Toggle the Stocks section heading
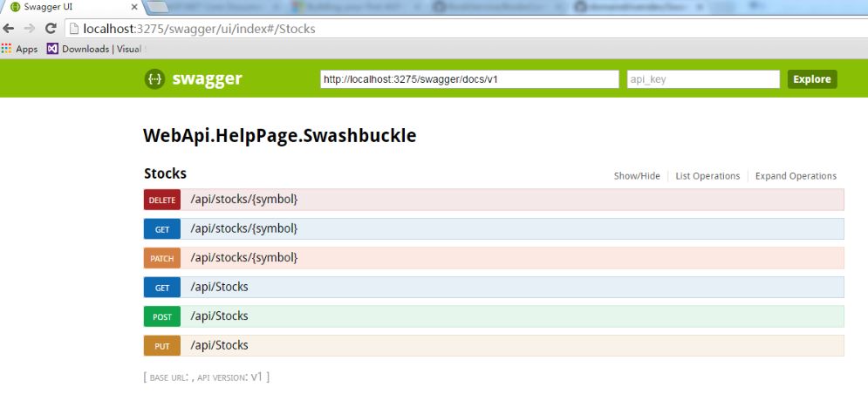 coord(165,173)
